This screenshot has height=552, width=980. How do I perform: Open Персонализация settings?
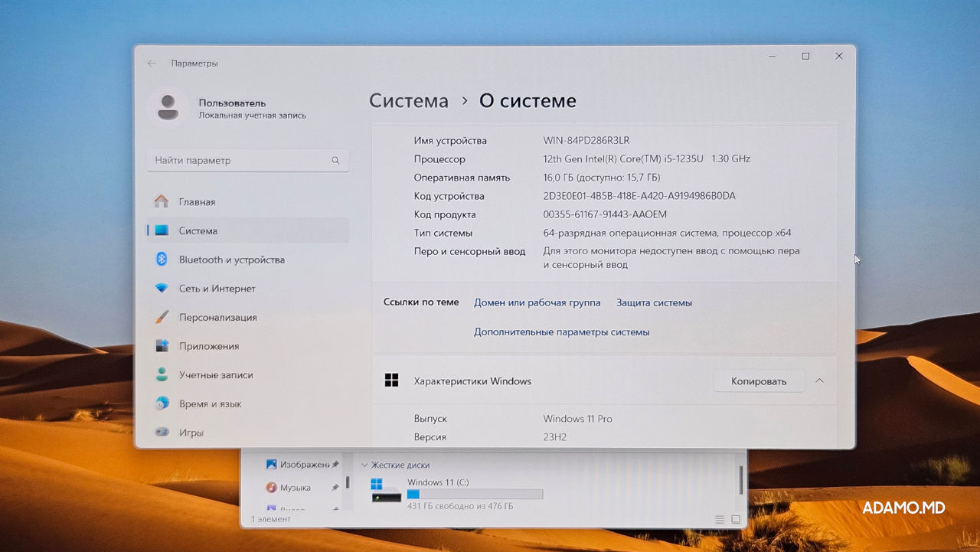(x=248, y=317)
